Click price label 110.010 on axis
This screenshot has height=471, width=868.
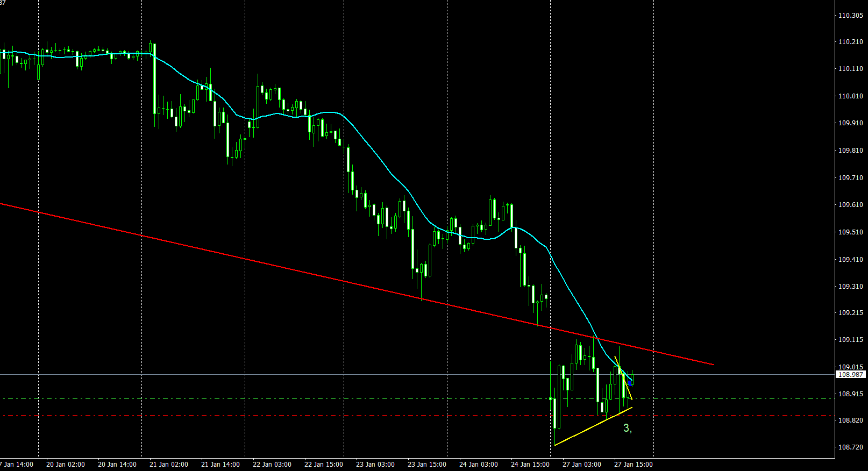[851, 96]
